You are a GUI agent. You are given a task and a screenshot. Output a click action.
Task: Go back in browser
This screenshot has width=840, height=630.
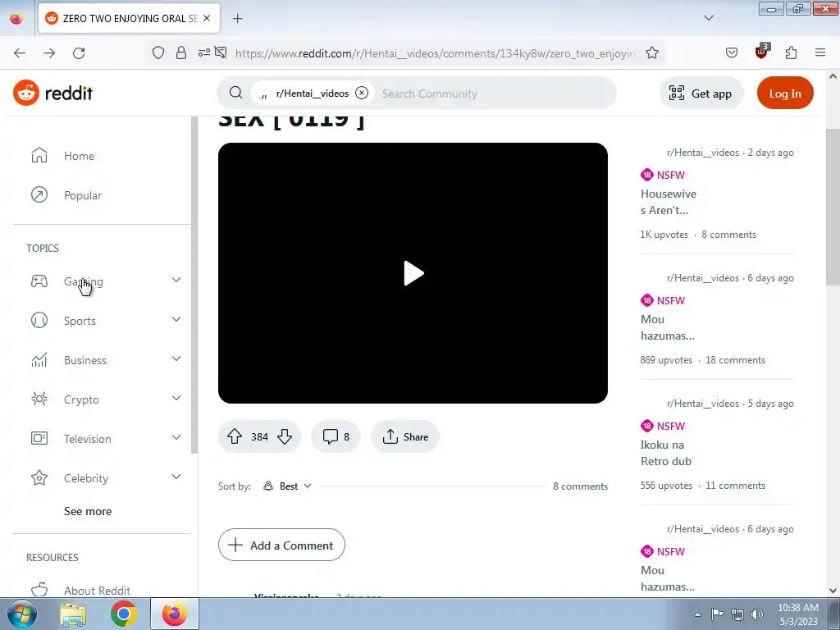20,52
